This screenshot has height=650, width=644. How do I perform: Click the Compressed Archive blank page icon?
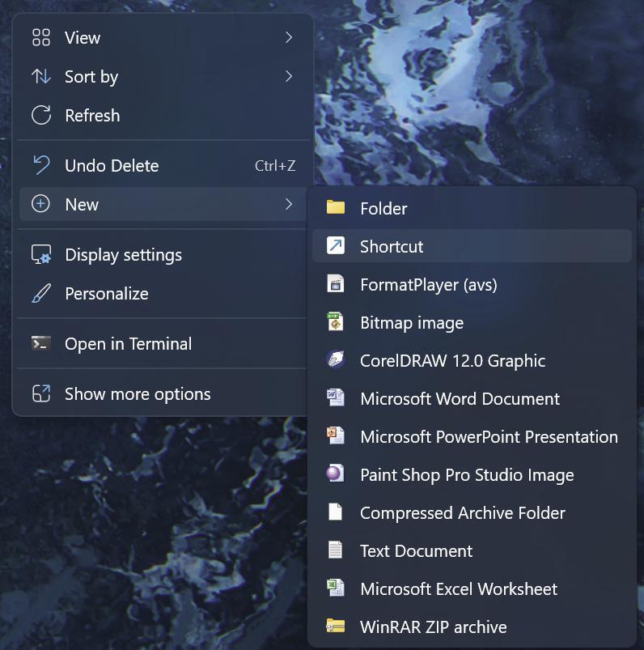click(x=335, y=512)
